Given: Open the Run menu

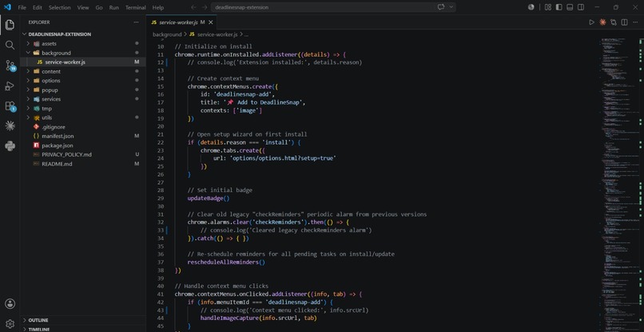Looking at the screenshot, I should pos(114,7).
